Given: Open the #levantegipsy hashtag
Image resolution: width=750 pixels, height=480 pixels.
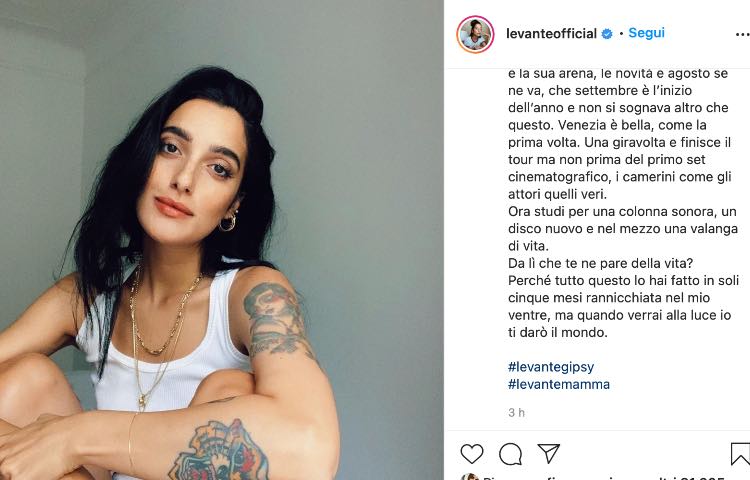Looking at the screenshot, I should point(551,367).
